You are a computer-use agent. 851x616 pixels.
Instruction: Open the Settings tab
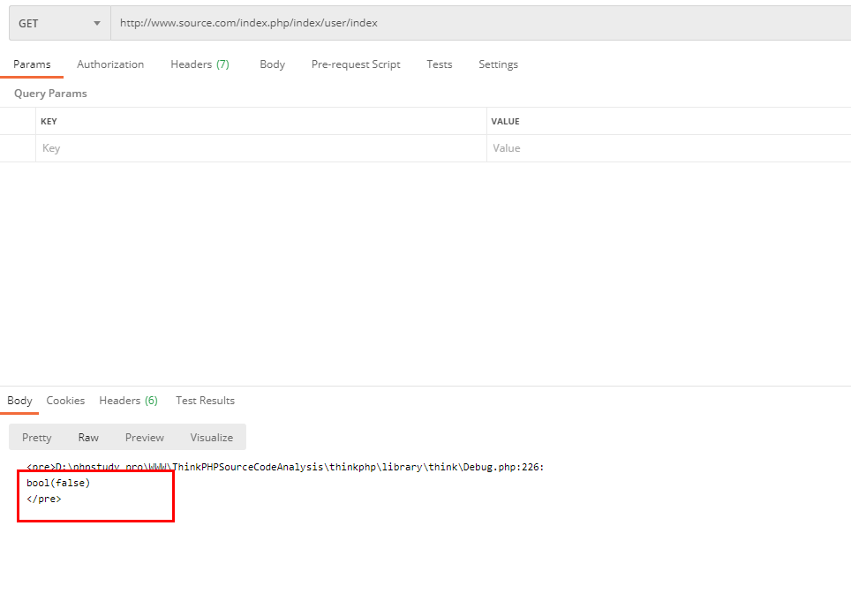click(498, 64)
